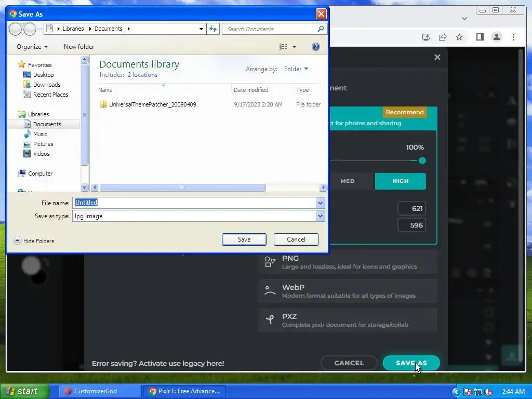Click Chrome share icon
Image resolution: width=532 pixels, height=399 pixels.
point(443,37)
